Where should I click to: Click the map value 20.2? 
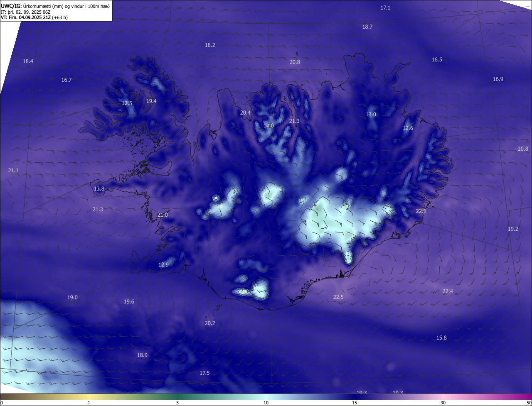click(x=210, y=323)
